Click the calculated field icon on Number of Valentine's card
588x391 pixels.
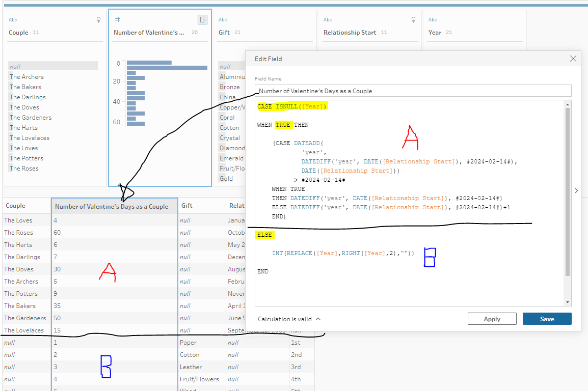tap(202, 20)
